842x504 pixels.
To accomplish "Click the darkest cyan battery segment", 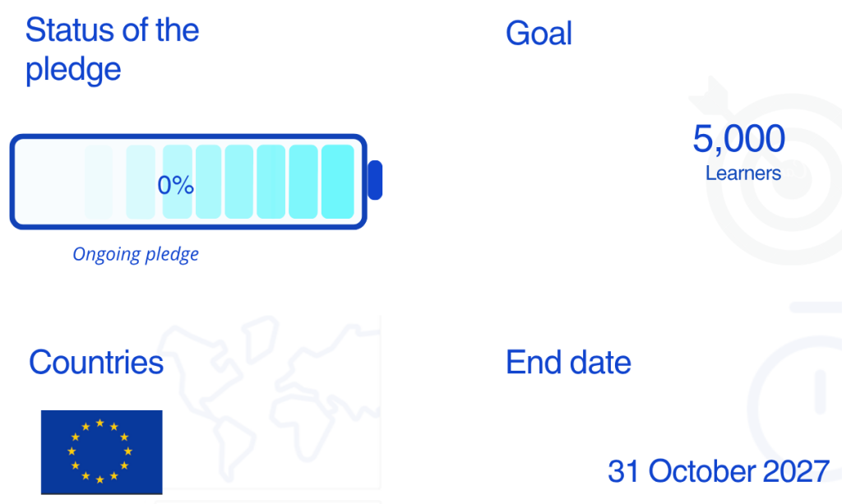I will point(337,181).
